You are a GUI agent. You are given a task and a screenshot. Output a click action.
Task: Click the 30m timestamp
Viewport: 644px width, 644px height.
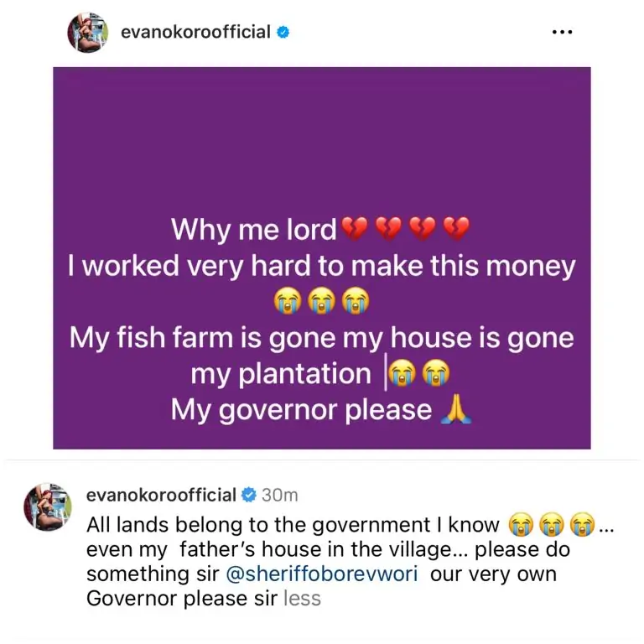(279, 496)
